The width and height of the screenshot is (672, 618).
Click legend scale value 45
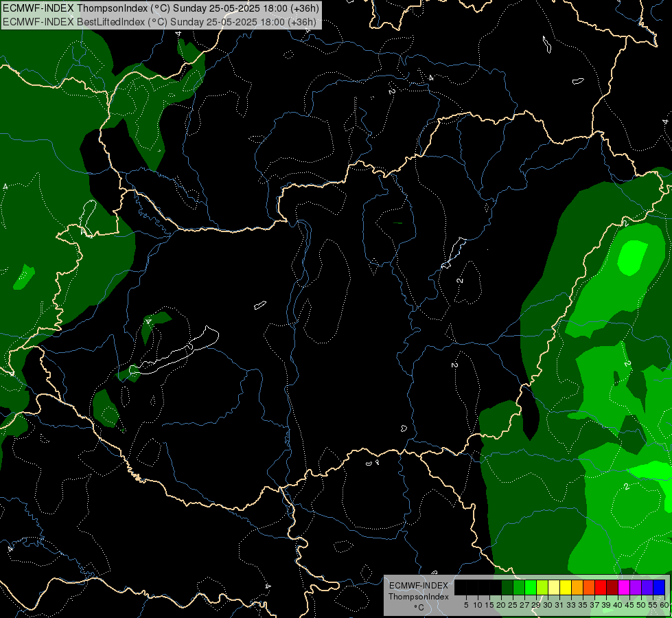click(630, 605)
